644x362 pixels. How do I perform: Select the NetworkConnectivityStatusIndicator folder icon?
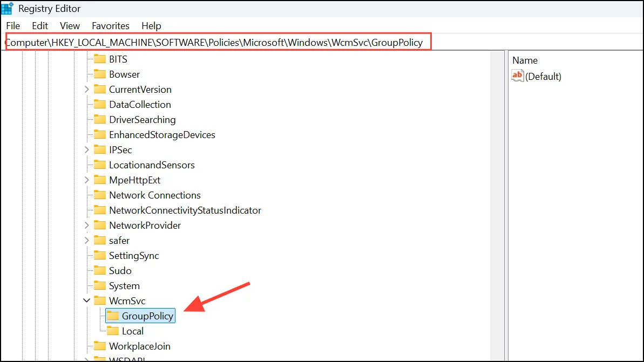click(100, 210)
